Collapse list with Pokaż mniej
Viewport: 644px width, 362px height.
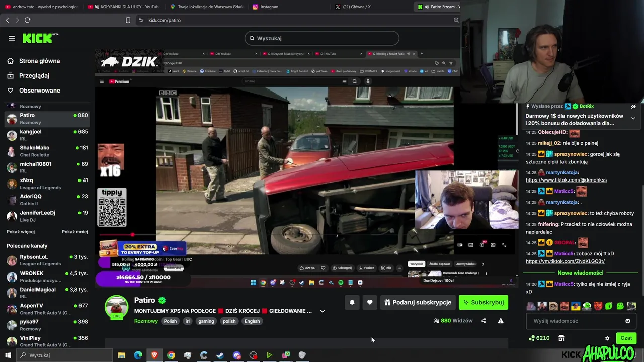(75, 232)
